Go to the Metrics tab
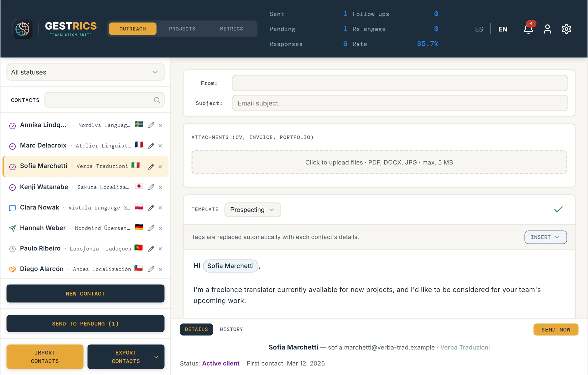 pyautogui.click(x=231, y=29)
